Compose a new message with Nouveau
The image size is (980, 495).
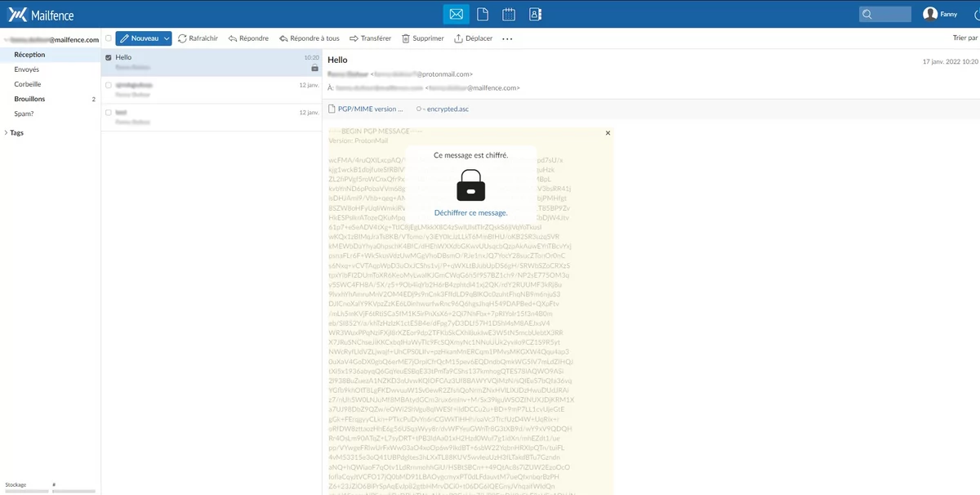139,38
